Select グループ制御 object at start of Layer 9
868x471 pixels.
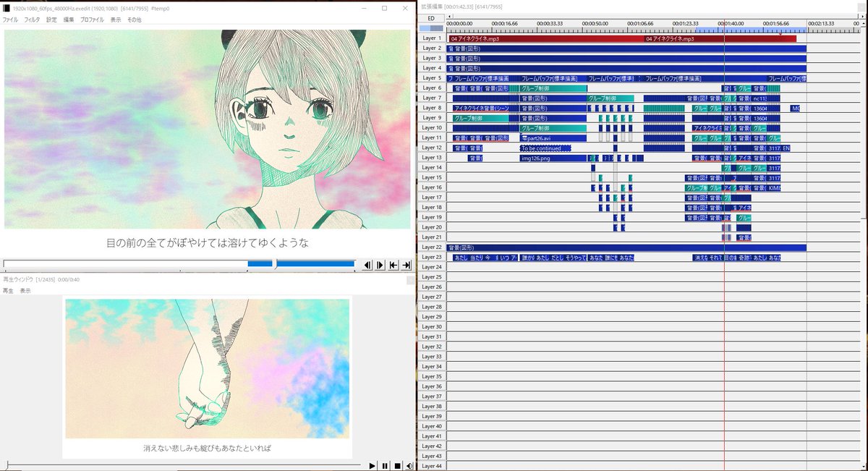pos(481,118)
